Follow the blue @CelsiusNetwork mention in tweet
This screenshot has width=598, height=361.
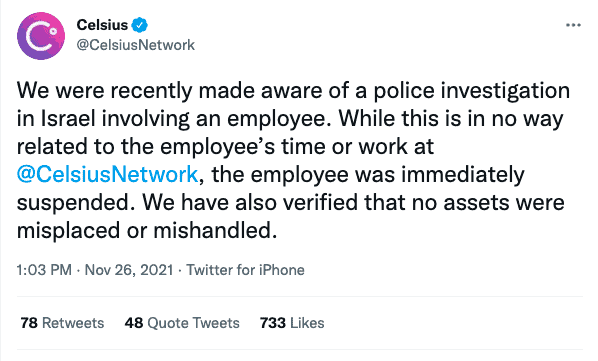107,175
